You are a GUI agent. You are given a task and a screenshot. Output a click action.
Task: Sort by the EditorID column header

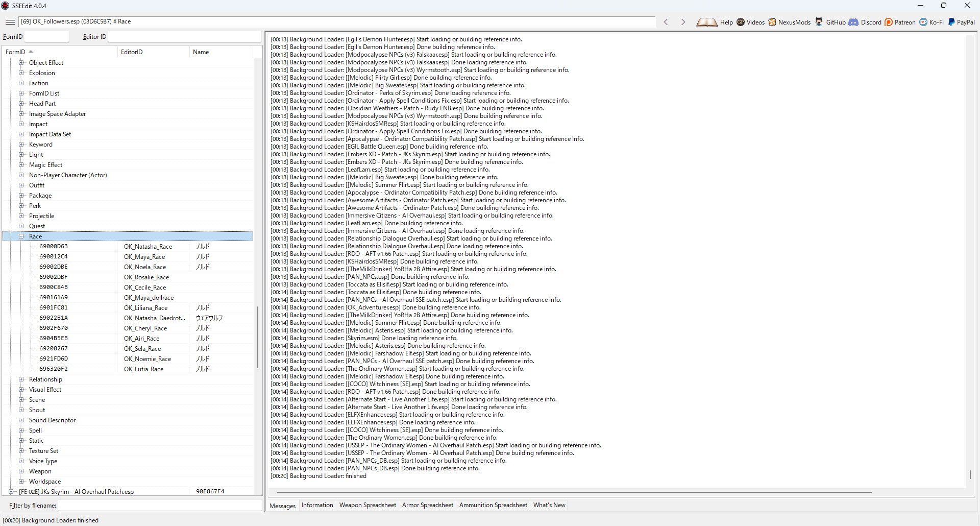pos(153,52)
